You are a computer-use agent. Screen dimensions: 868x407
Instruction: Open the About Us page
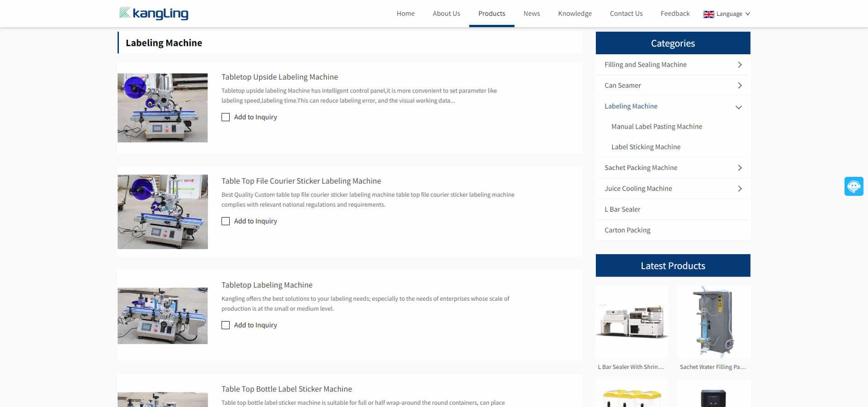click(x=446, y=14)
